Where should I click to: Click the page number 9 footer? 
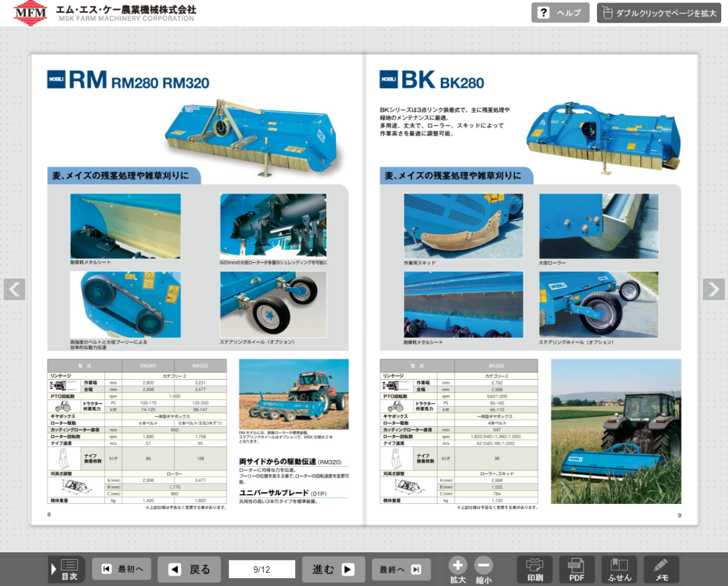pyautogui.click(x=680, y=516)
